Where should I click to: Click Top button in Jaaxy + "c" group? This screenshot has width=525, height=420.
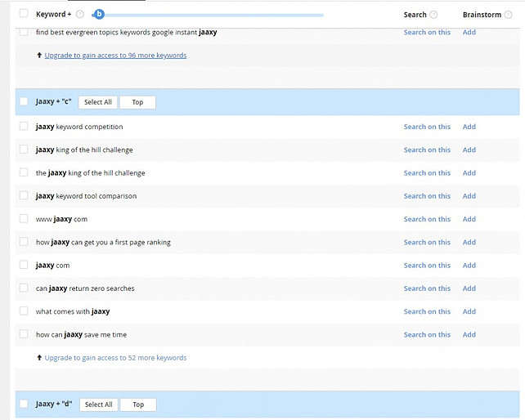[x=137, y=102]
